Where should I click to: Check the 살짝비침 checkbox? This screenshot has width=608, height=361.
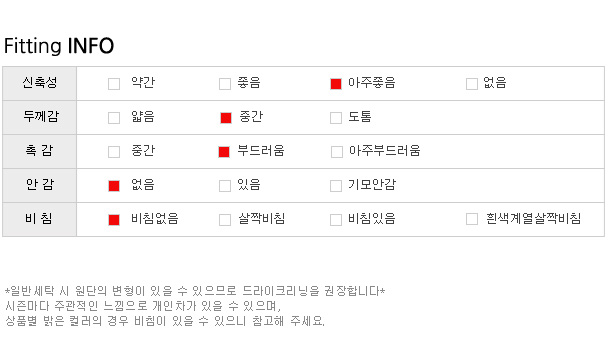(225, 220)
